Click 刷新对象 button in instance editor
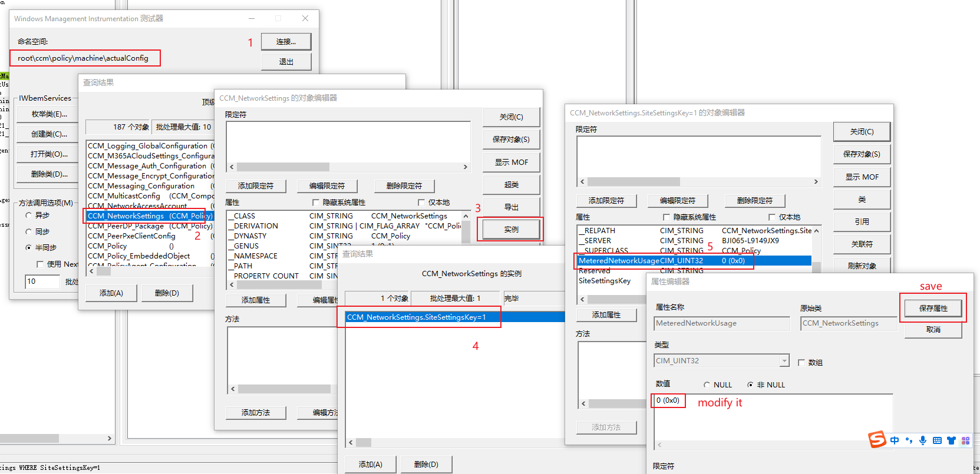980x474 pixels. coord(862,266)
